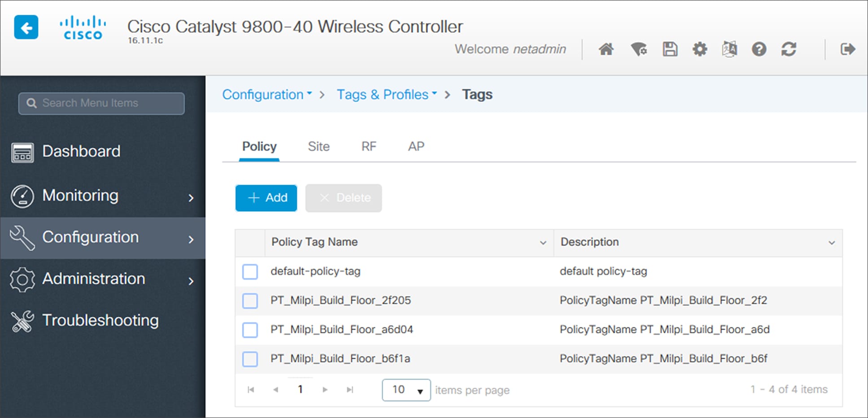Viewport: 868px width, 418px height.
Task: Click the Troubleshooting tools icon
Action: point(22,321)
